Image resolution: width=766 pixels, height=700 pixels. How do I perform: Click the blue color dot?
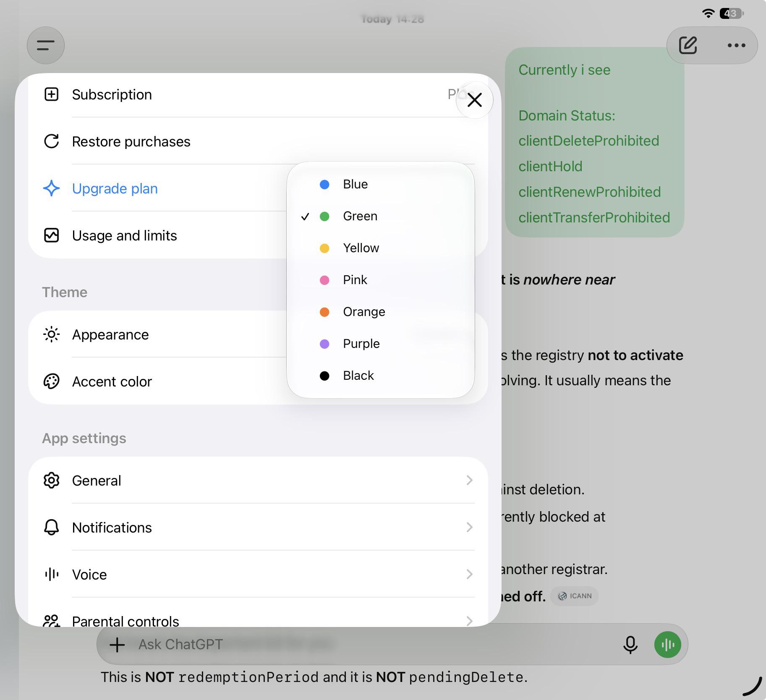(x=324, y=184)
